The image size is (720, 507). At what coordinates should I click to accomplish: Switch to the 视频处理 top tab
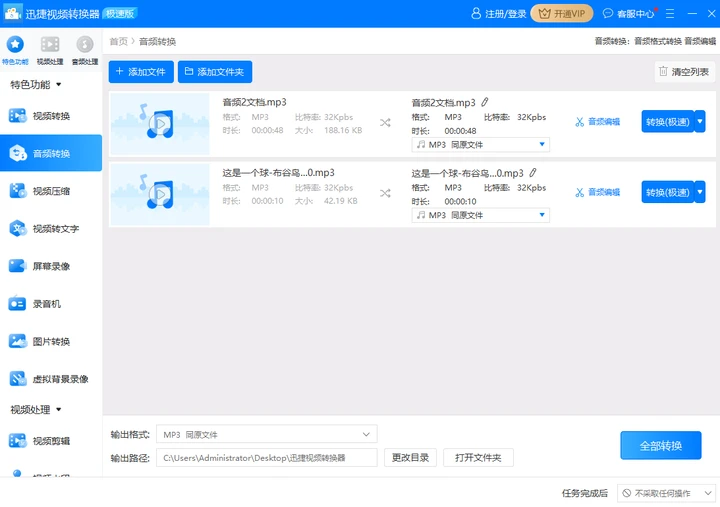click(x=50, y=50)
